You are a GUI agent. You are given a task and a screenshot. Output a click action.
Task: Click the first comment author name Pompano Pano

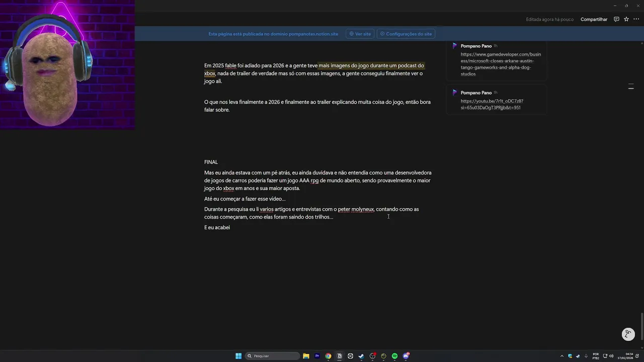[476, 46]
